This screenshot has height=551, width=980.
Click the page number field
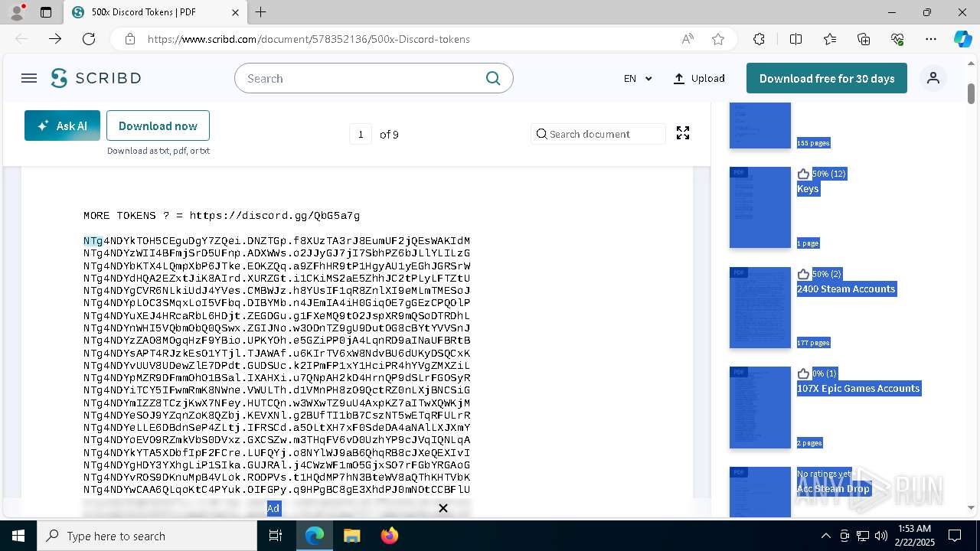click(x=360, y=134)
